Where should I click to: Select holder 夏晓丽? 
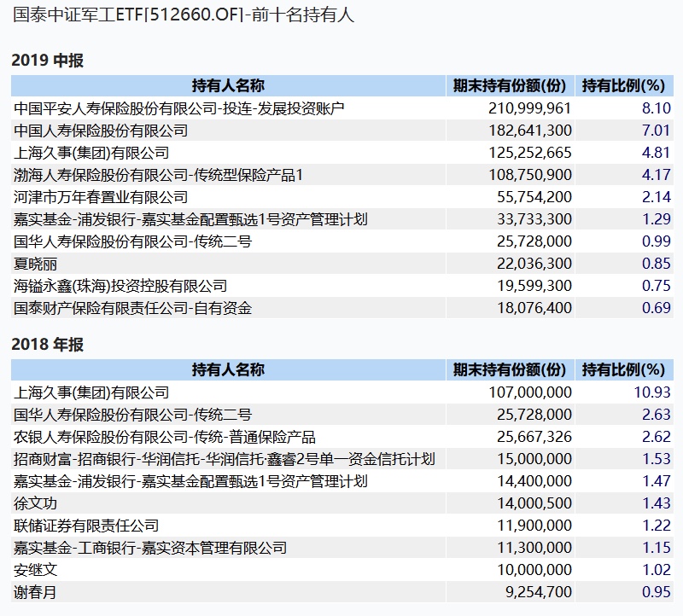pyautogui.click(x=35, y=264)
